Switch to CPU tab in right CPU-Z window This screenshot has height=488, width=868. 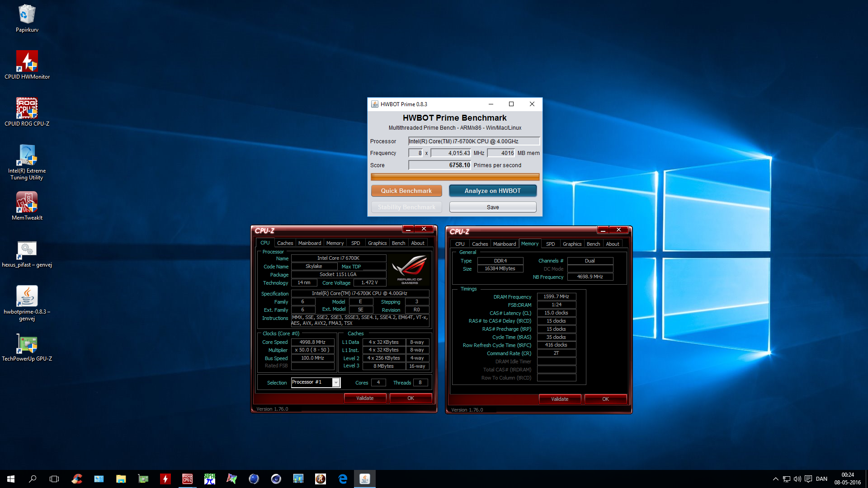460,244
